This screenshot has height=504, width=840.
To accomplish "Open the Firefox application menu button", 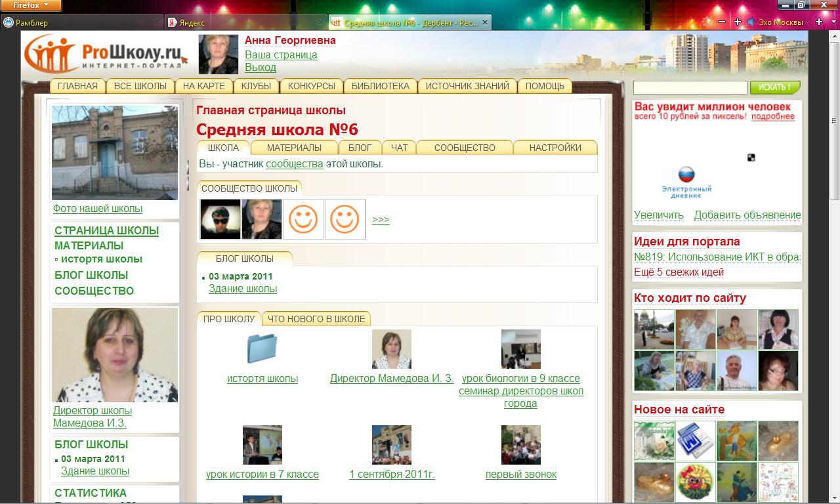I will 31,5.
